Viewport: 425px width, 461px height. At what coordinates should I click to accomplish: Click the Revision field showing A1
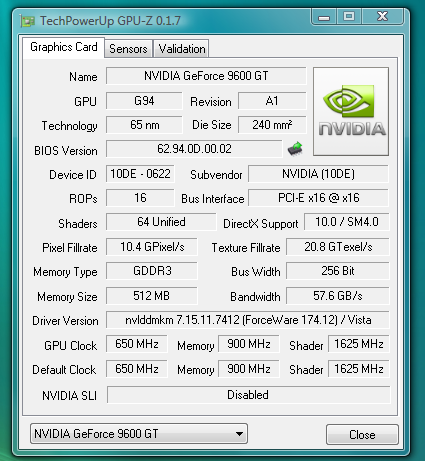point(272,101)
